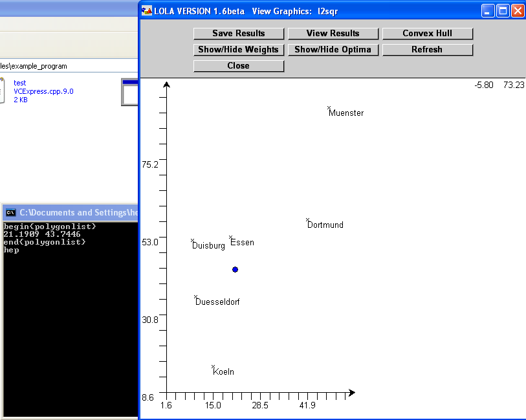This screenshot has width=526, height=420.
Task: Click the window thumbnail icon beside the test file
Action: tap(129, 93)
